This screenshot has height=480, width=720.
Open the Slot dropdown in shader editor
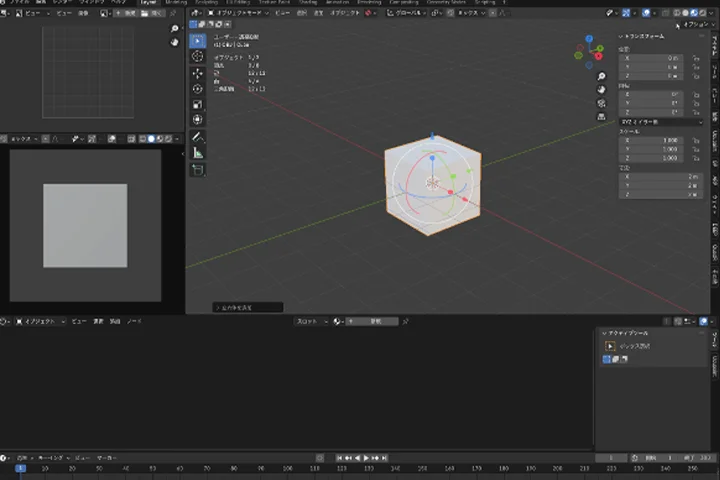click(x=312, y=322)
